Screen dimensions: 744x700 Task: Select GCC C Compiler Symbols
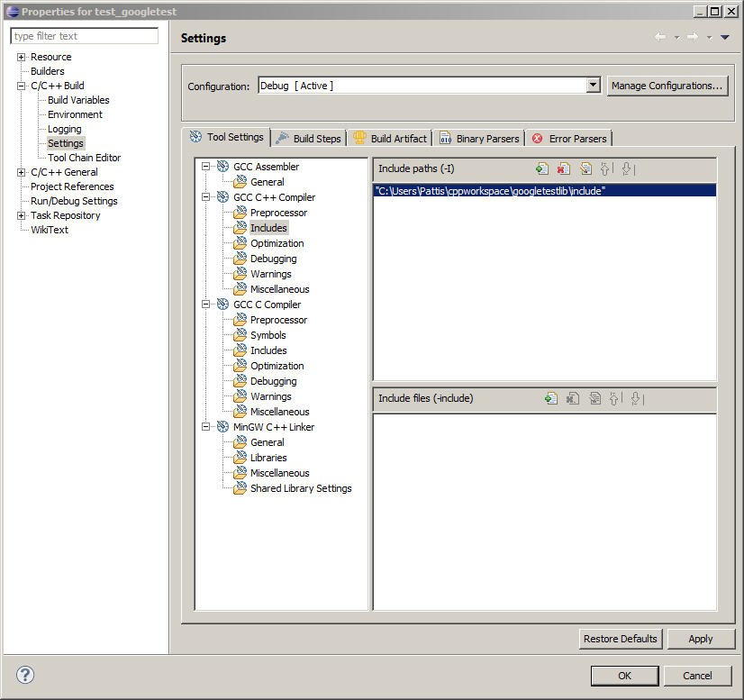click(268, 335)
